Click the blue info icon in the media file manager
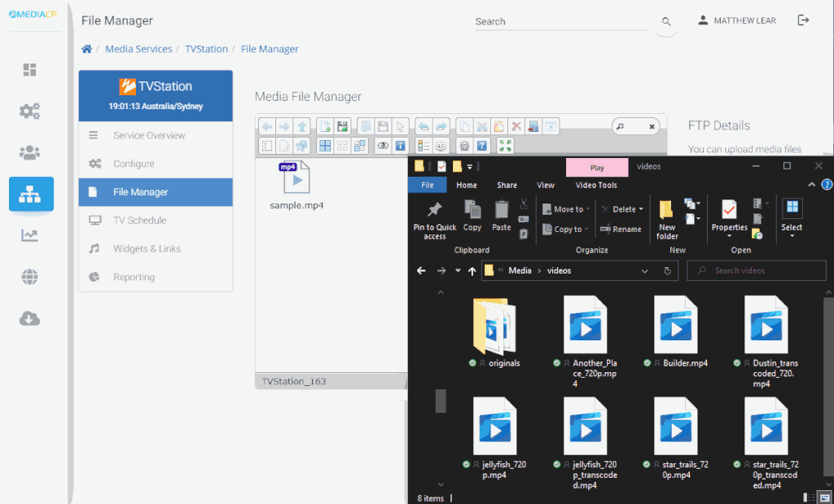This screenshot has height=504, width=834. point(400,146)
